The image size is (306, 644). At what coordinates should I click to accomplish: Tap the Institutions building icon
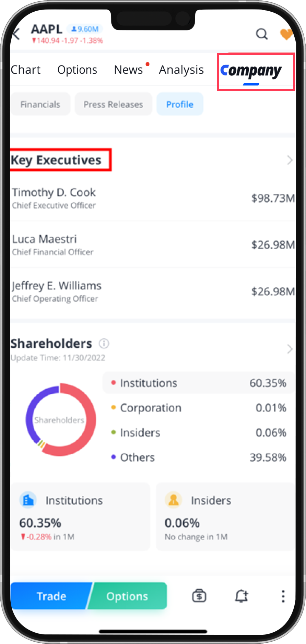coord(28,500)
